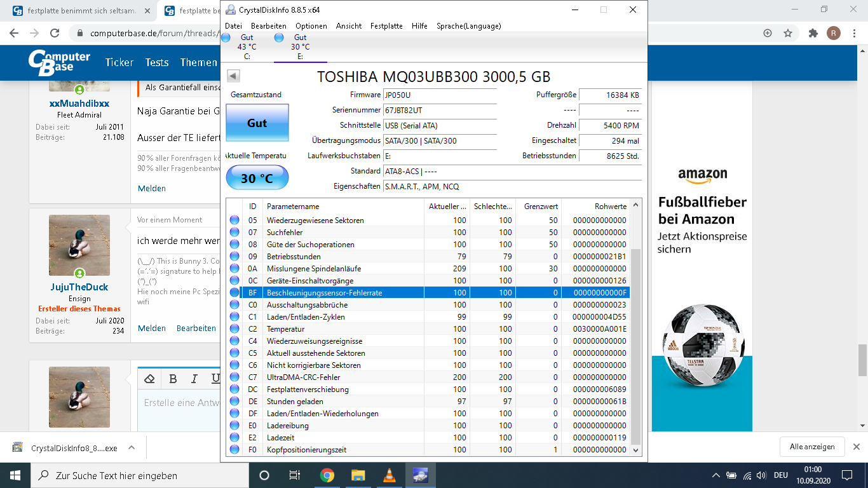Image resolution: width=868 pixels, height=488 pixels.
Task: Click Windows taskbar search box
Action: [x=139, y=475]
